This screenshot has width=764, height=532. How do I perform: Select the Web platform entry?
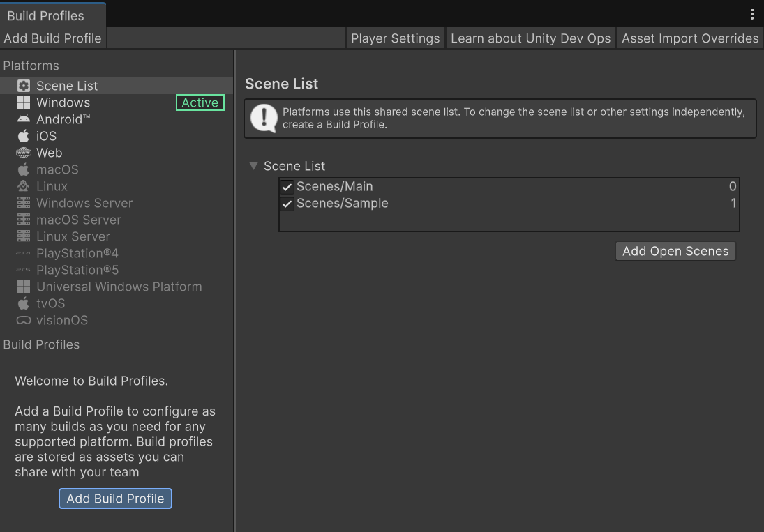click(x=117, y=153)
